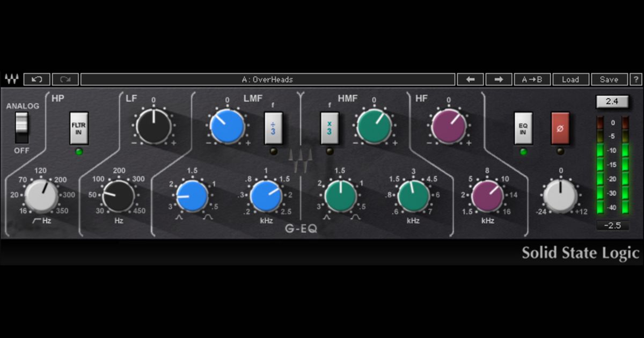644x338 pixels.
Task: Click the HF gain purple knob
Action: pyautogui.click(x=449, y=127)
